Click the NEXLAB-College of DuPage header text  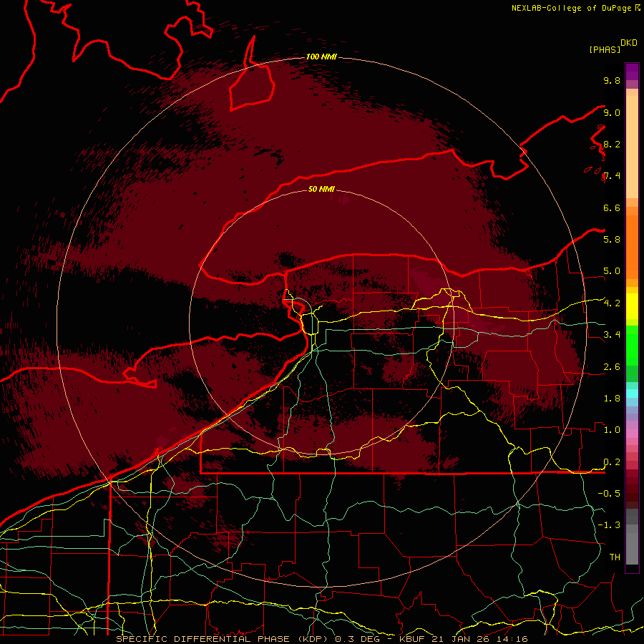(x=571, y=8)
